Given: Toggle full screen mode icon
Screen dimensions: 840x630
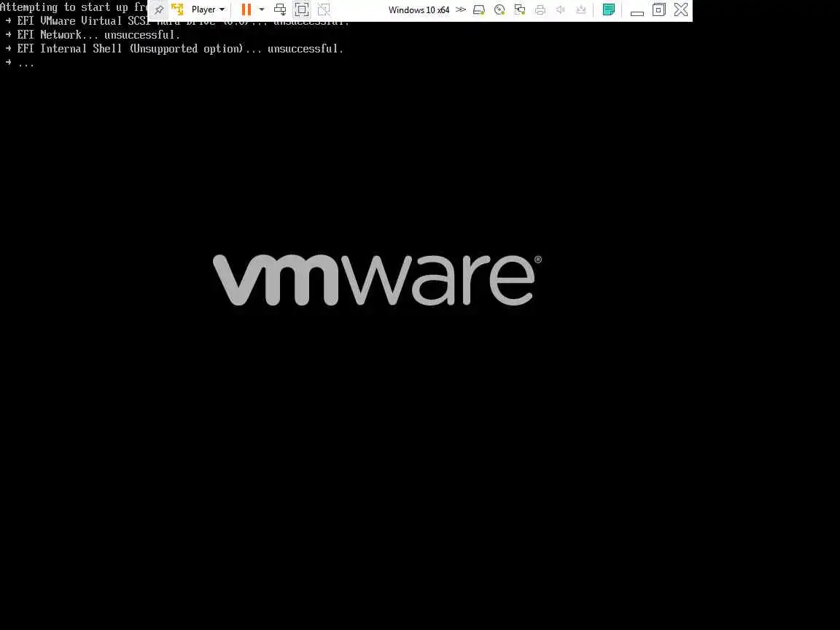Looking at the screenshot, I should click(302, 9).
